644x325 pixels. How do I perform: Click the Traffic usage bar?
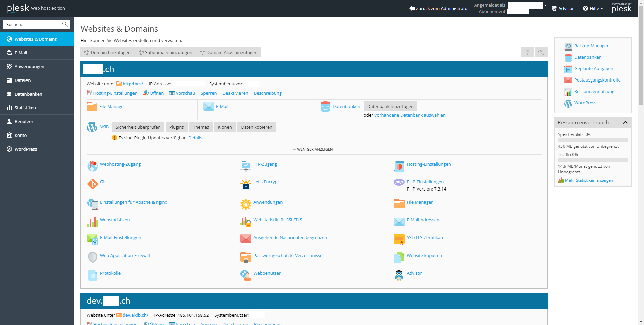click(x=593, y=160)
